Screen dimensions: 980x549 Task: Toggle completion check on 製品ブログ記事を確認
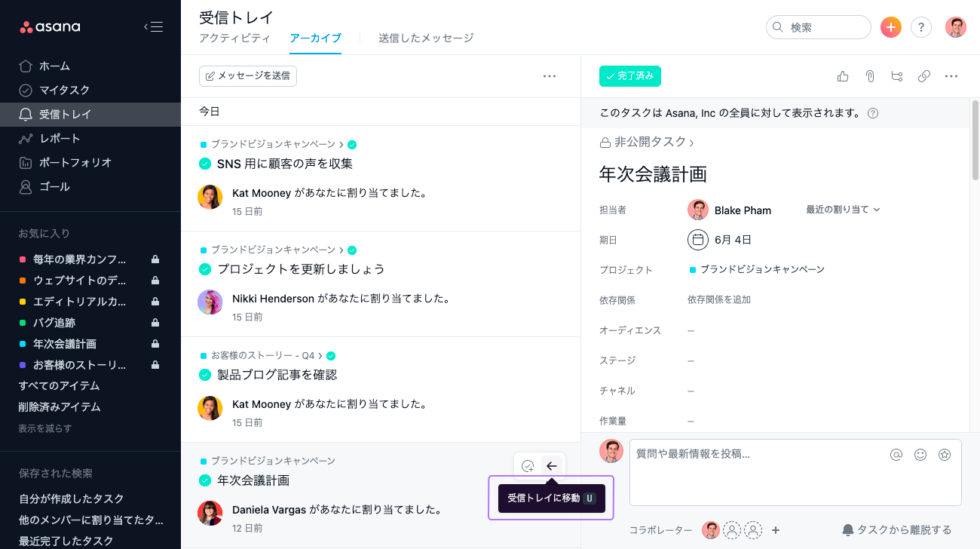click(x=205, y=375)
